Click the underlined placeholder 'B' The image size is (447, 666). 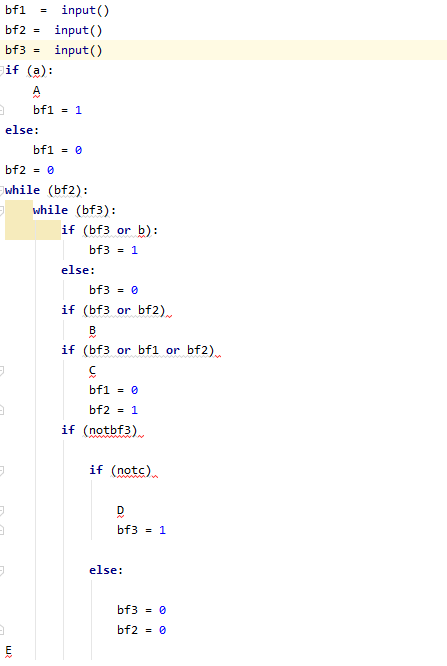coord(93,330)
